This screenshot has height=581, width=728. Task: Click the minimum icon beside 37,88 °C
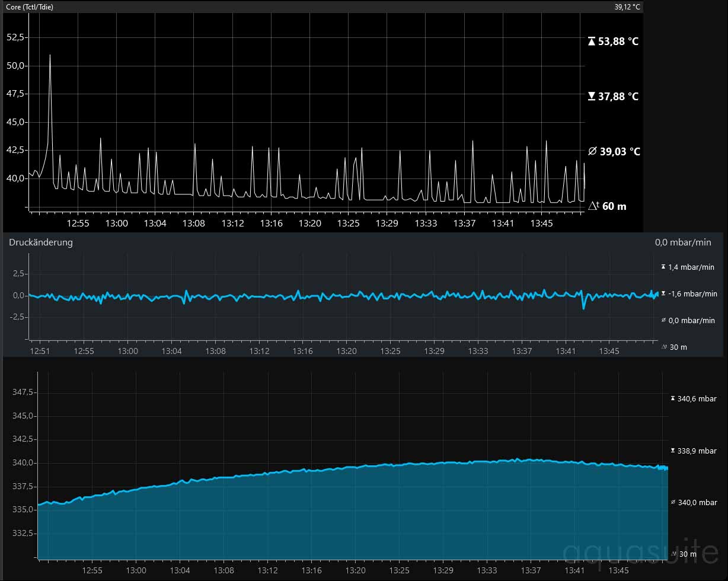pyautogui.click(x=591, y=96)
